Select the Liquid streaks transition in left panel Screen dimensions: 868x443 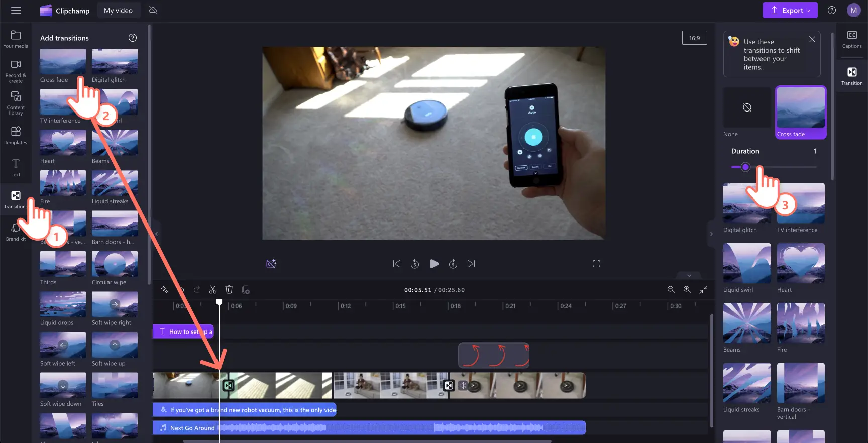[x=115, y=183]
